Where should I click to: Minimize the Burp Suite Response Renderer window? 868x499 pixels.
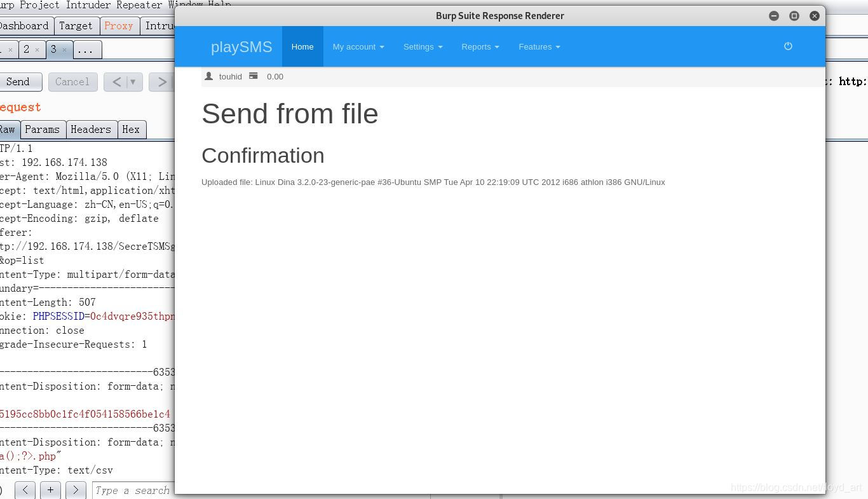(x=774, y=16)
